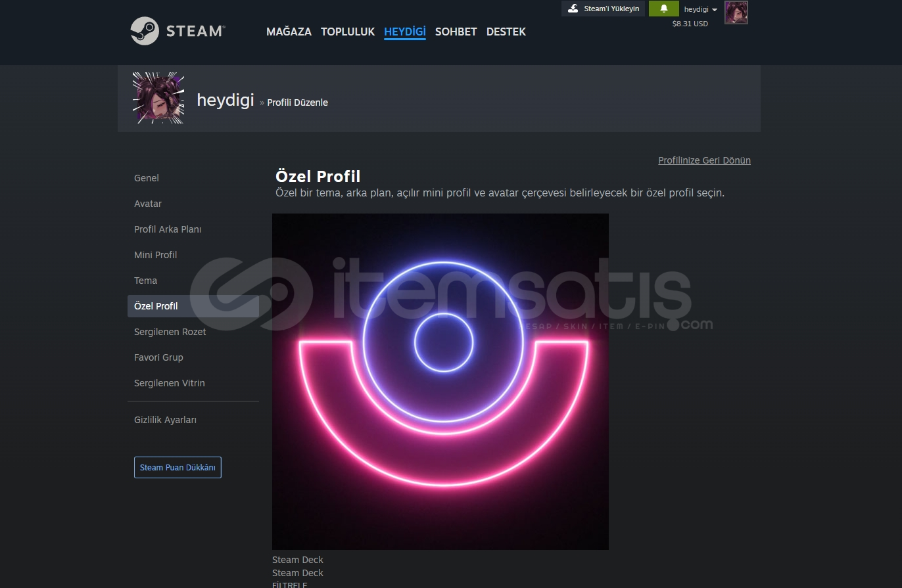This screenshot has width=902, height=588.
Task: Open the TOPLULUK menu
Action: (348, 32)
